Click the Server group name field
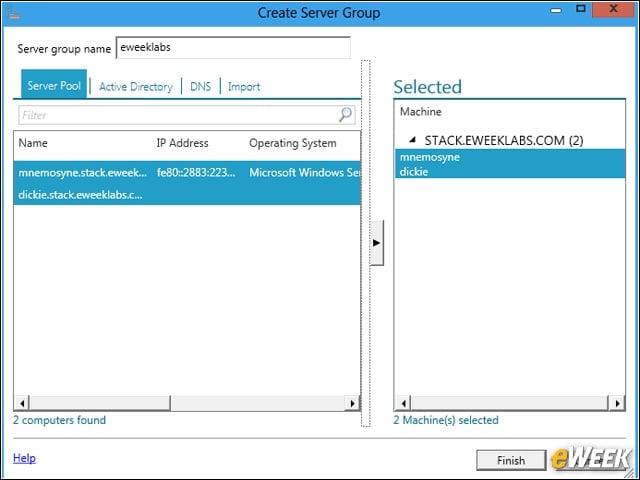 (x=233, y=48)
